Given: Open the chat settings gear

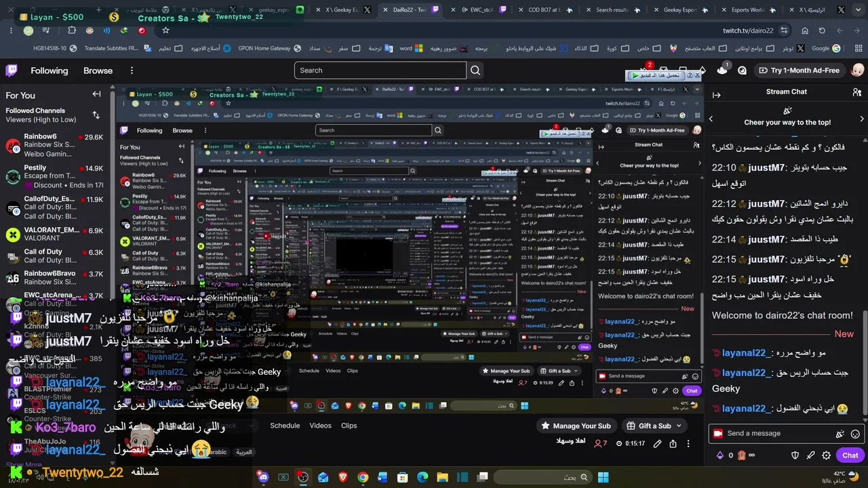Looking at the screenshot, I should point(827,455).
